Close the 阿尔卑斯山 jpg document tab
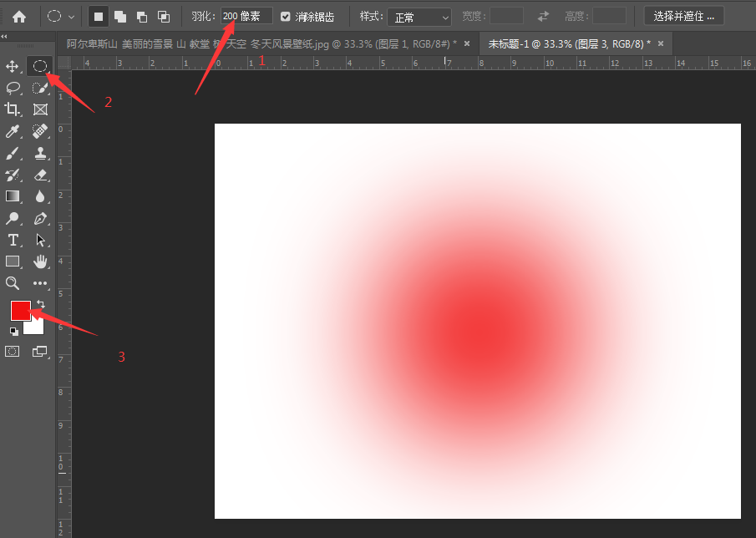This screenshot has width=756, height=538. (x=467, y=44)
